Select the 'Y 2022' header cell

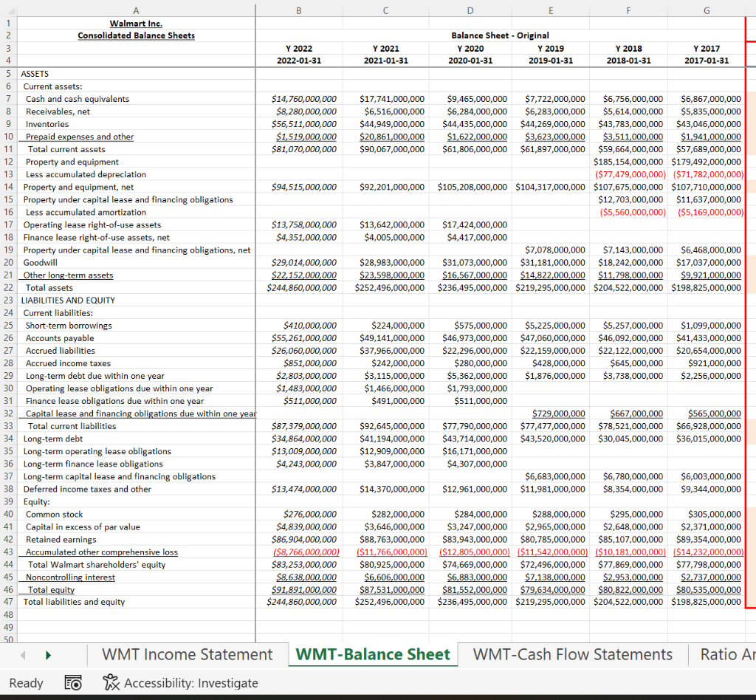299,48
